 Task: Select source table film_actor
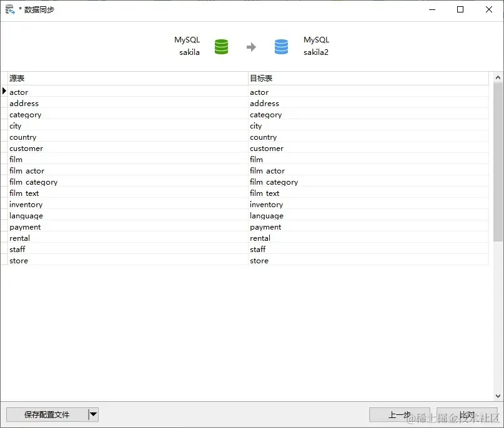click(x=127, y=170)
